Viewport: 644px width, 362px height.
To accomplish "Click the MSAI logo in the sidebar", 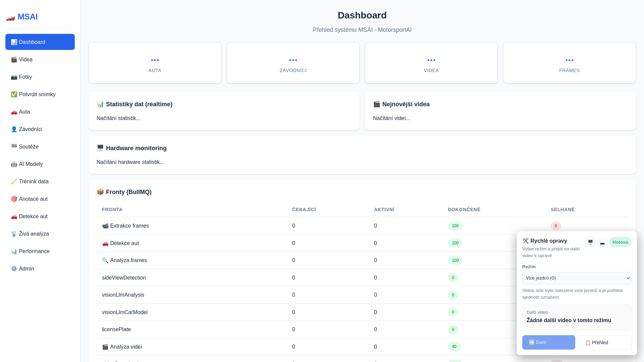I will pos(22,17).
